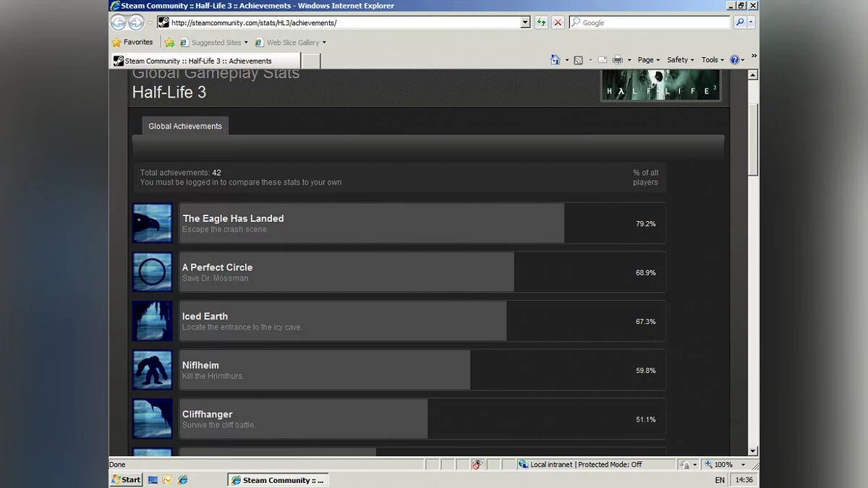This screenshot has height=488, width=868.
Task: Click The Eagle Has Landed achievement icon
Action: 153,223
